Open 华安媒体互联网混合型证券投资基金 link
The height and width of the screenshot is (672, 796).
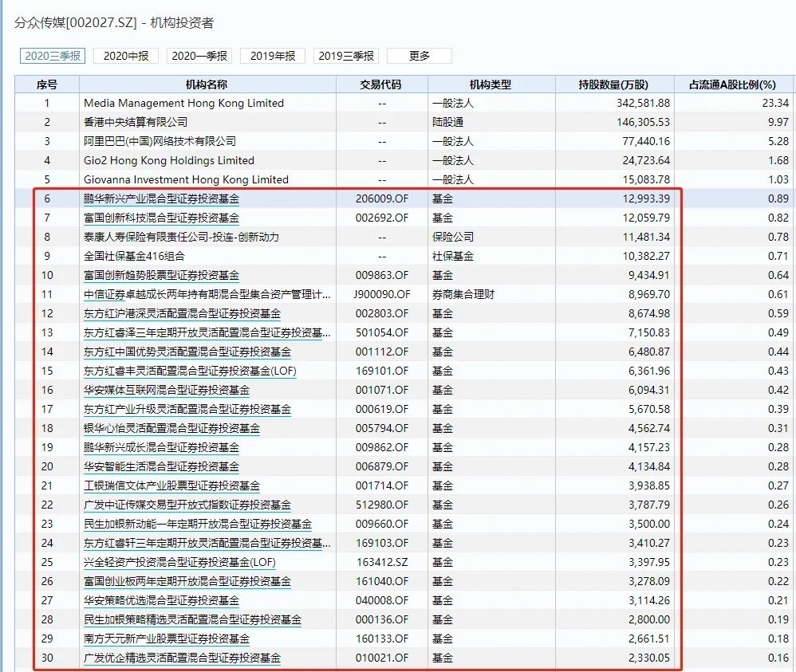167,391
